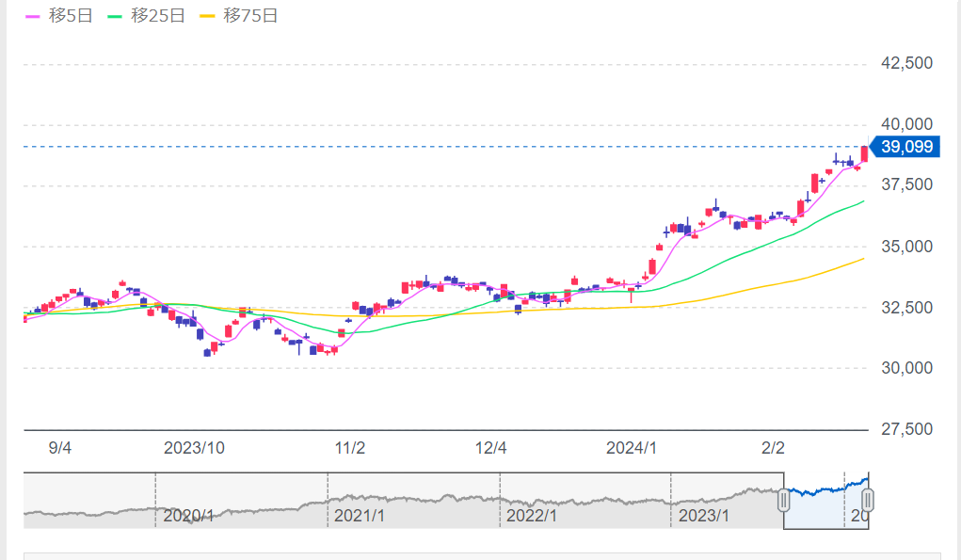This screenshot has width=961, height=560.
Task: Click the 27,500 price axis label
Action: click(x=906, y=429)
